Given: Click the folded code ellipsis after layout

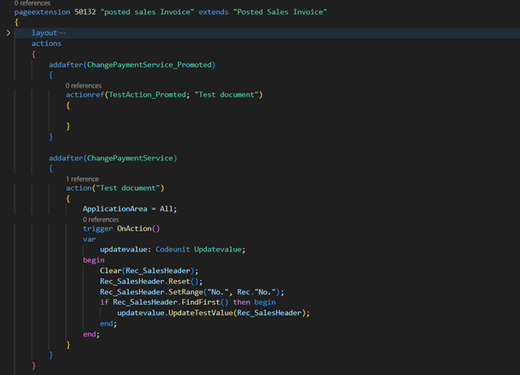Looking at the screenshot, I should 62,33.
